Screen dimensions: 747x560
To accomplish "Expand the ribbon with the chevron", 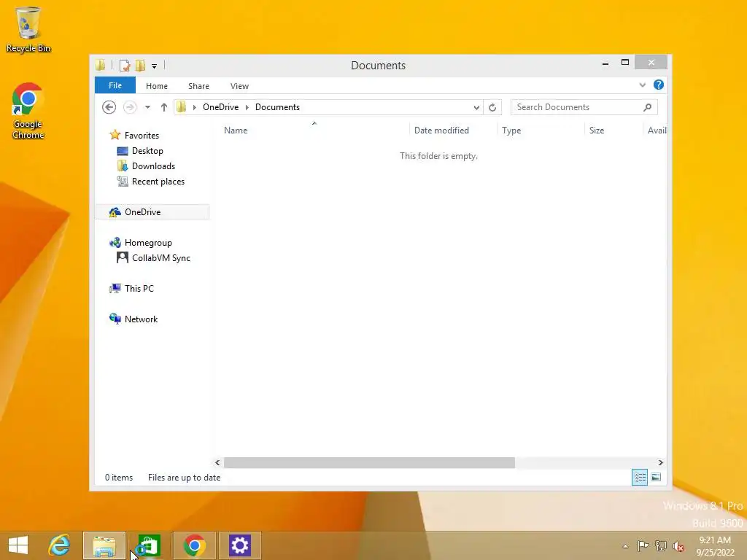I will (x=642, y=85).
